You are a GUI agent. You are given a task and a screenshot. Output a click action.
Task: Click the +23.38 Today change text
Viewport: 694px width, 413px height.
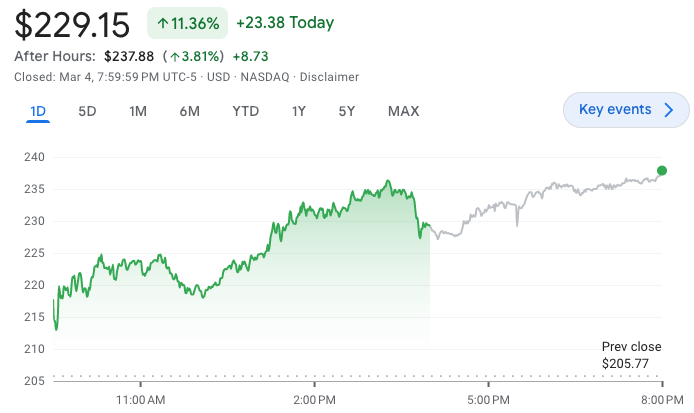tap(285, 23)
